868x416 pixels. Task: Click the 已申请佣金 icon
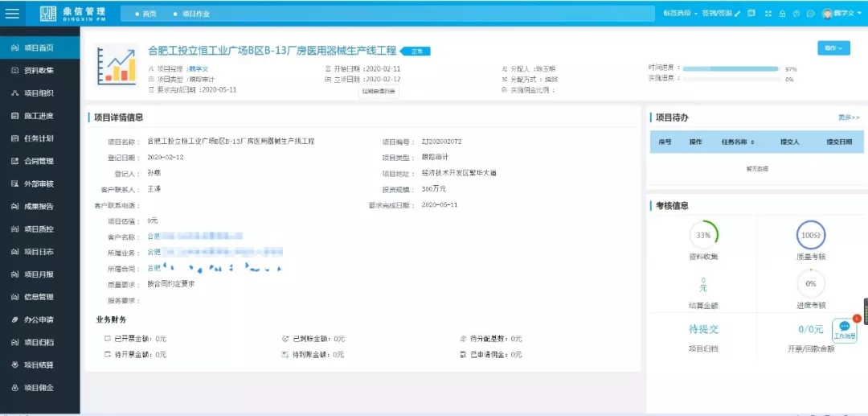coord(464,354)
